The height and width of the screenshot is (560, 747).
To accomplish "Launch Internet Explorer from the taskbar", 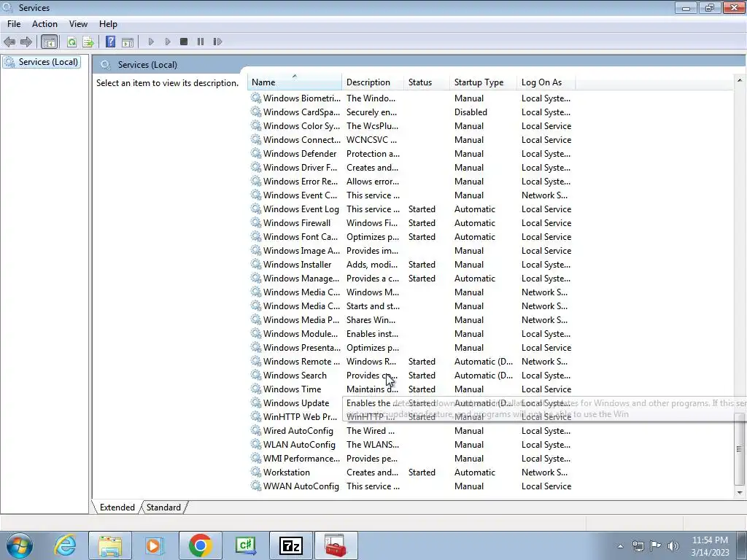I will [65, 545].
